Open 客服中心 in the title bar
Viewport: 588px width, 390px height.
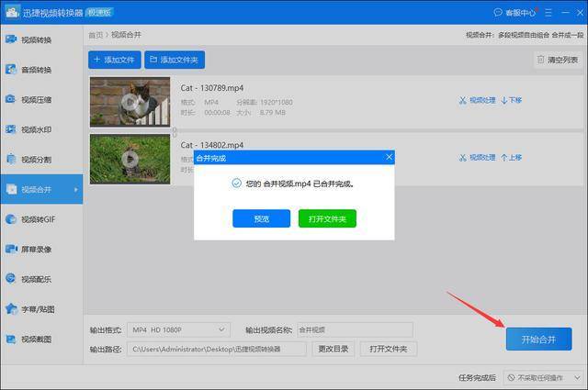(514, 13)
